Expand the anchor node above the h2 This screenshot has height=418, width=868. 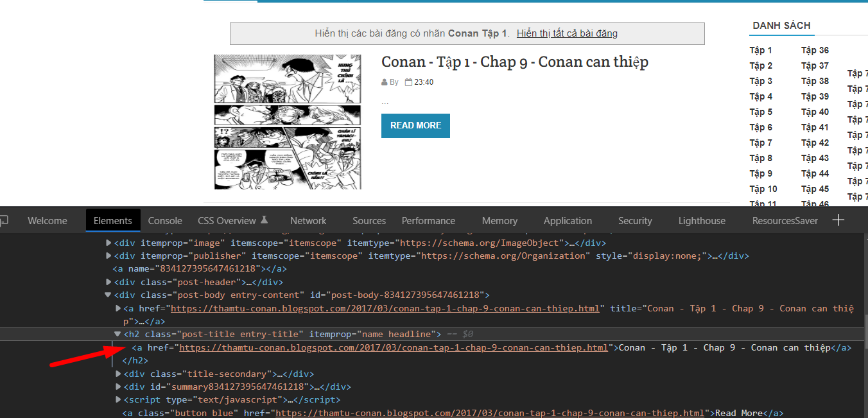click(x=118, y=308)
